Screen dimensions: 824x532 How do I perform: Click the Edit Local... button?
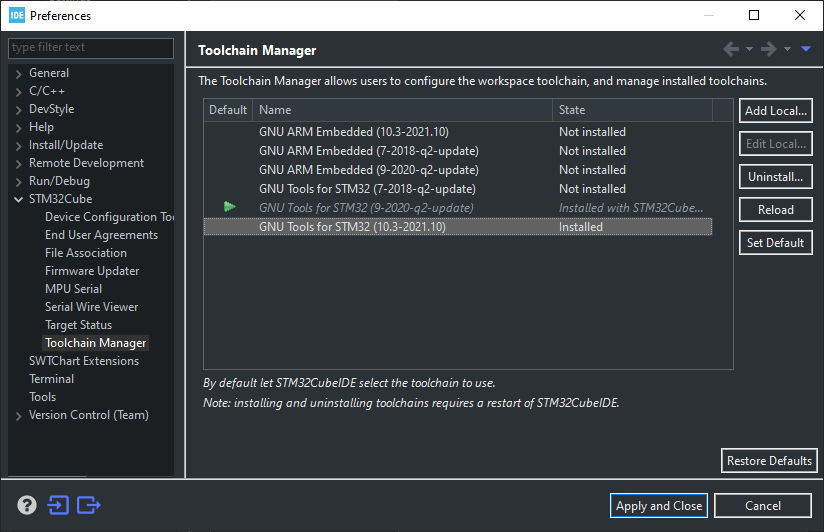tap(776, 144)
